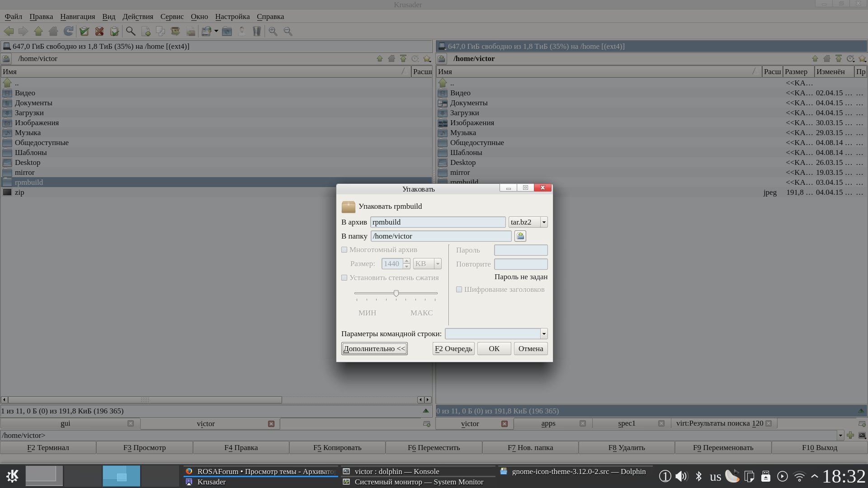The image size is (868, 488).
Task: Open the Сервис menu
Action: click(x=172, y=17)
